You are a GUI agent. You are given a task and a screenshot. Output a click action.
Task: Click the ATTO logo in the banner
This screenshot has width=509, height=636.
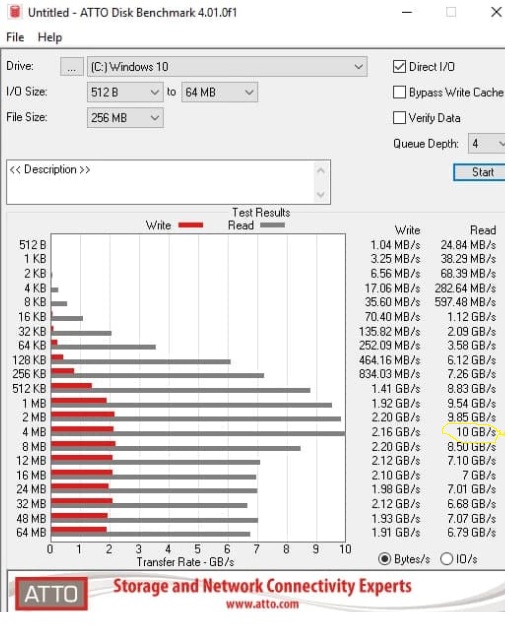[52, 594]
